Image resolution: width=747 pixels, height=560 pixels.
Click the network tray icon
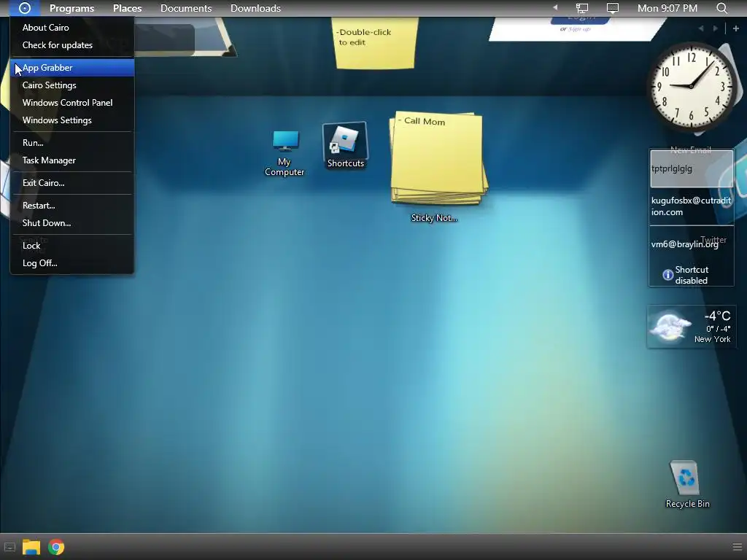coord(581,8)
